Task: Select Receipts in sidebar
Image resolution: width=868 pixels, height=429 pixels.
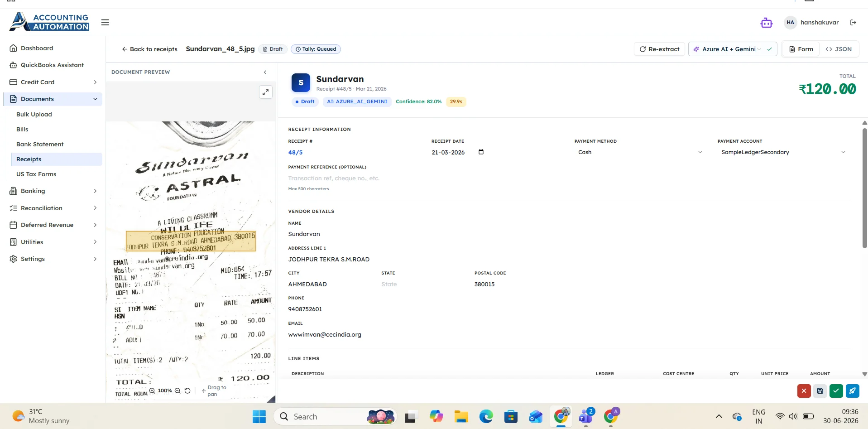Action: click(56, 159)
